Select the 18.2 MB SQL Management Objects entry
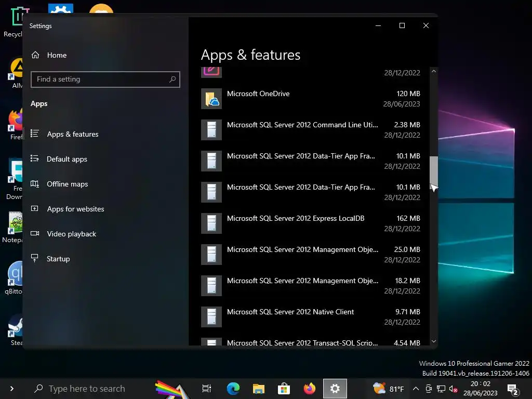Viewport: 532px width, 399px height. (x=311, y=286)
